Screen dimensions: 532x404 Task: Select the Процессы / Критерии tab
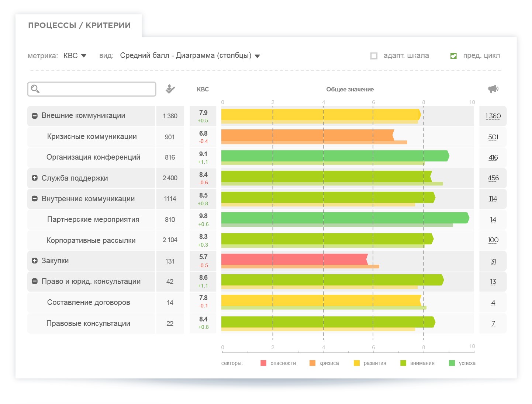coord(79,25)
